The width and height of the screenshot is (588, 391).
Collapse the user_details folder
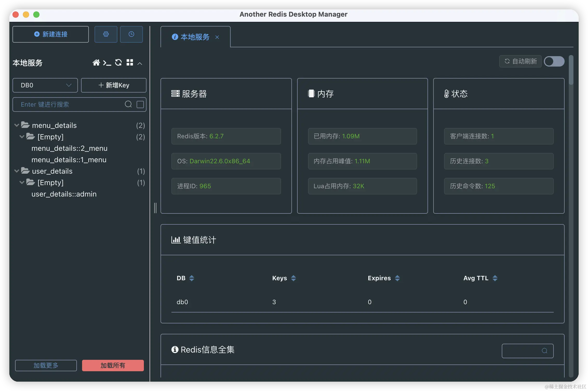coord(17,171)
